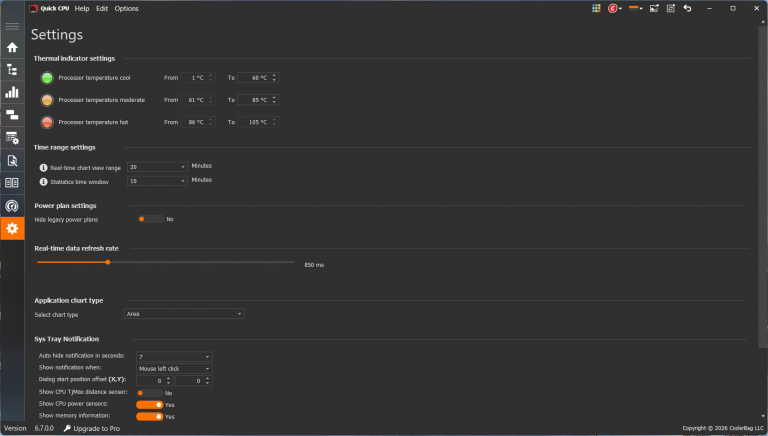Viewport: 768px width, 436px height.
Task: Click the orange moderate temperature indicator
Action: (x=47, y=100)
